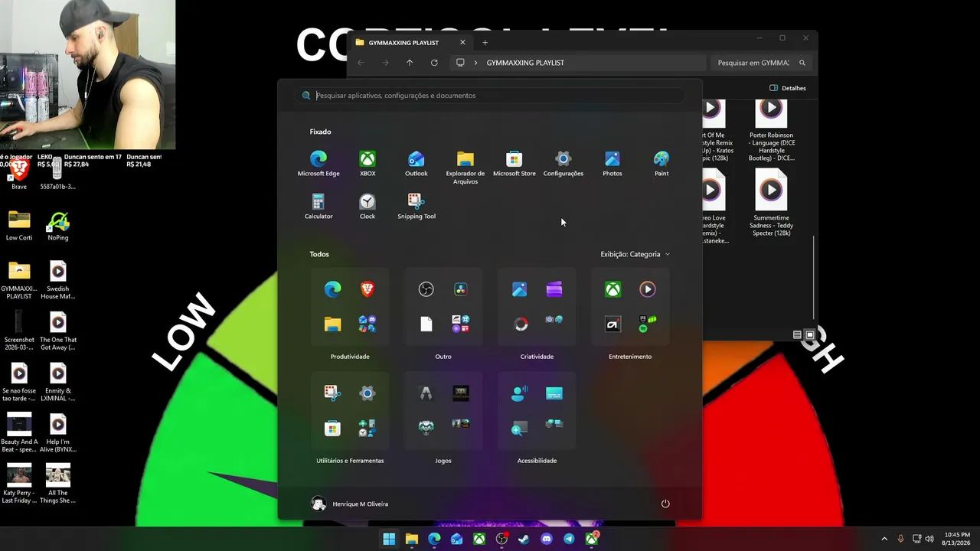Select the Beauty And A Beat desktop file
The width and height of the screenshot is (980, 551).
coord(19,432)
